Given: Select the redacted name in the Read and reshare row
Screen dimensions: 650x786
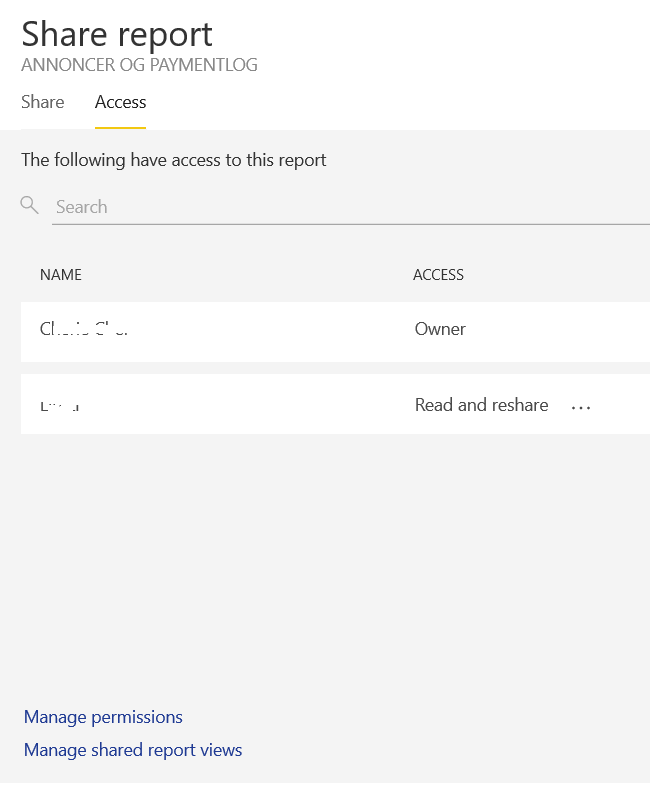Looking at the screenshot, I should point(60,405).
